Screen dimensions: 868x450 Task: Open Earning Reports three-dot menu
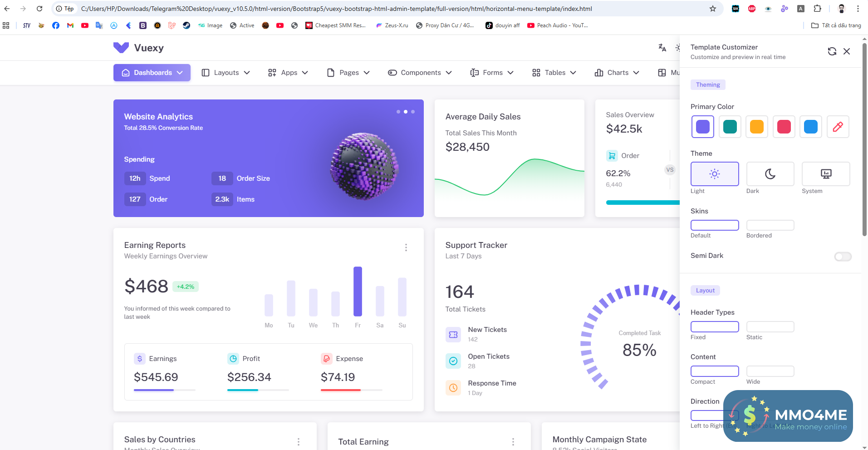point(406,247)
